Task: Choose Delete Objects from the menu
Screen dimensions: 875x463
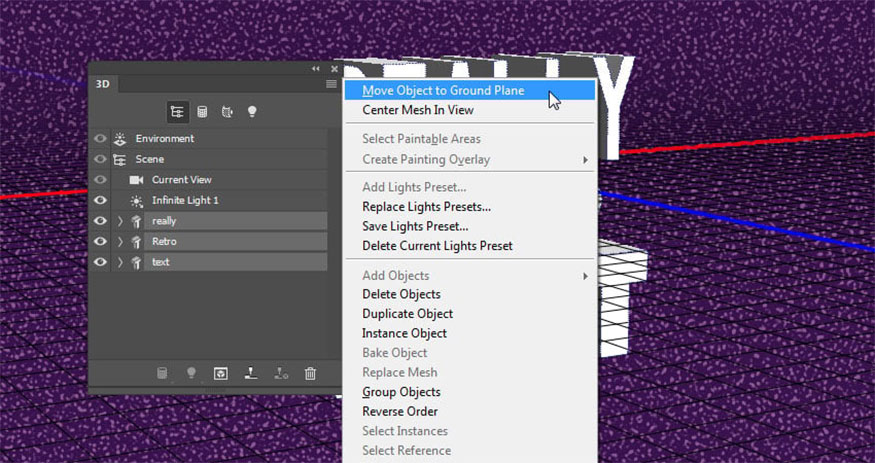Action: (470, 294)
